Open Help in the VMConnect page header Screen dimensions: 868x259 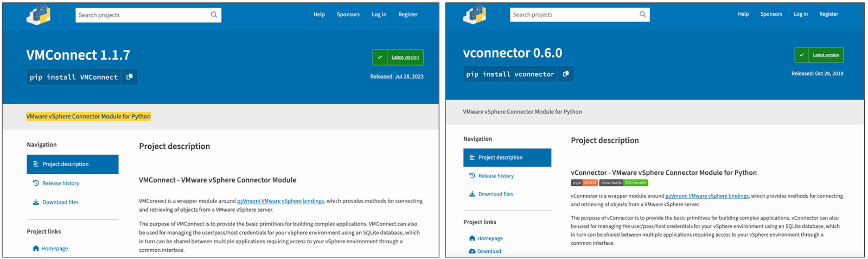pos(319,15)
